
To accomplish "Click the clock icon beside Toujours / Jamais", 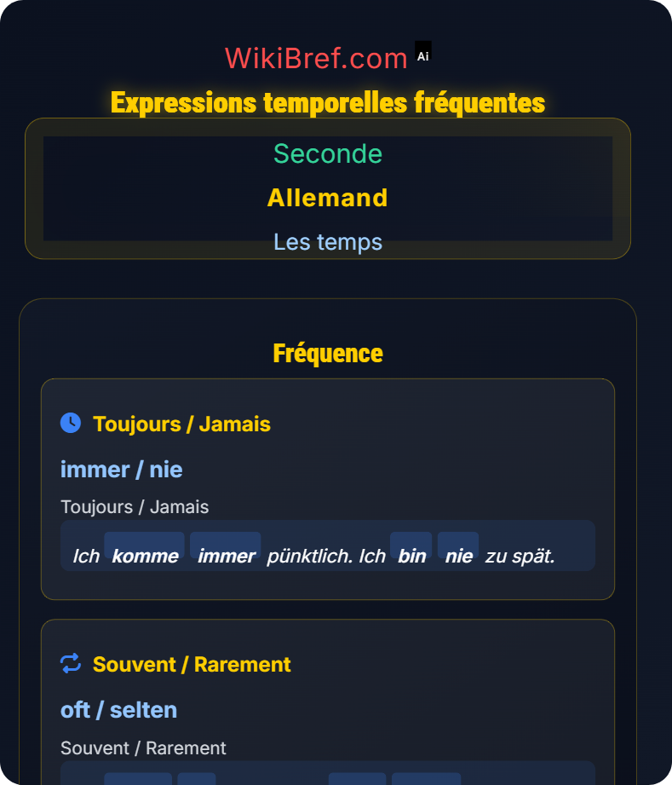I will point(71,423).
